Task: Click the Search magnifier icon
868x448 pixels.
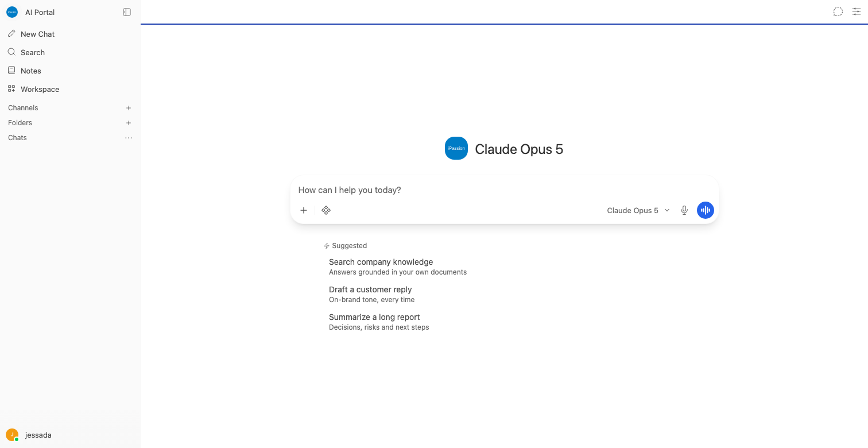Action: pyautogui.click(x=11, y=52)
